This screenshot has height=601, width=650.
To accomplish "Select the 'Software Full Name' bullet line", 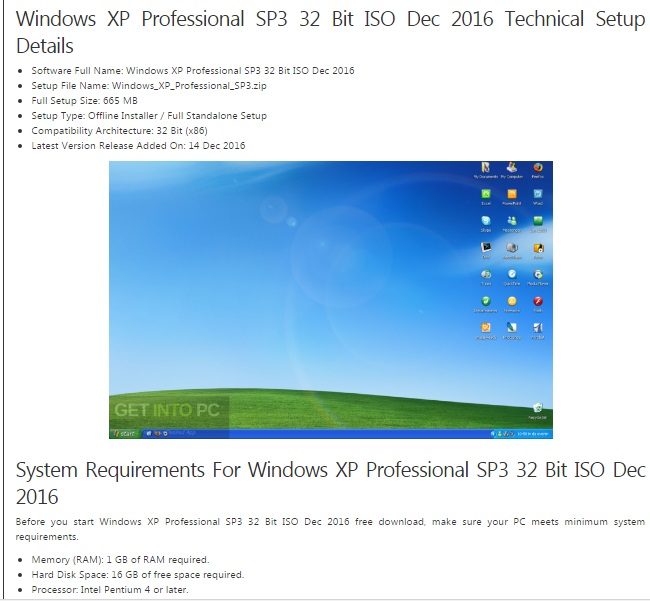I will (x=193, y=70).
